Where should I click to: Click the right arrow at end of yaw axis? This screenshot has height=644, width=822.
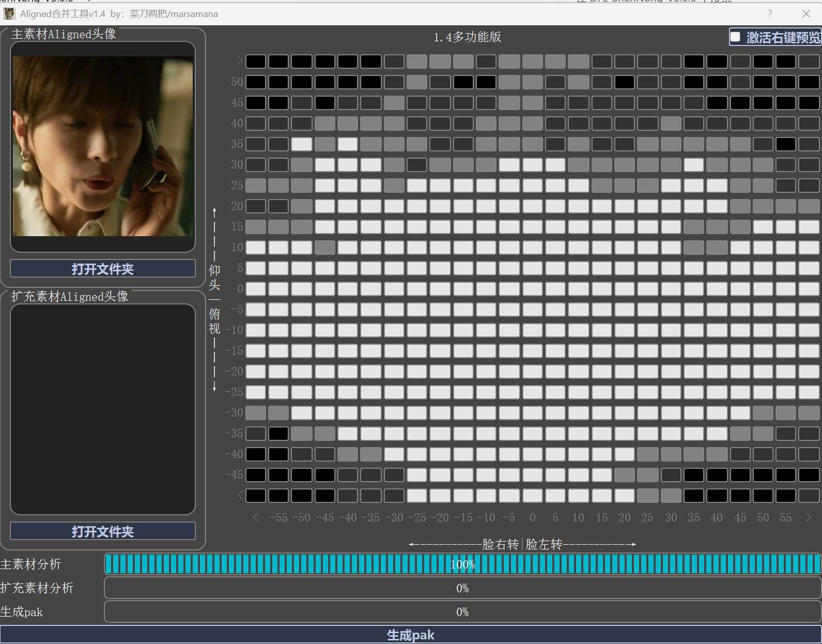(809, 517)
